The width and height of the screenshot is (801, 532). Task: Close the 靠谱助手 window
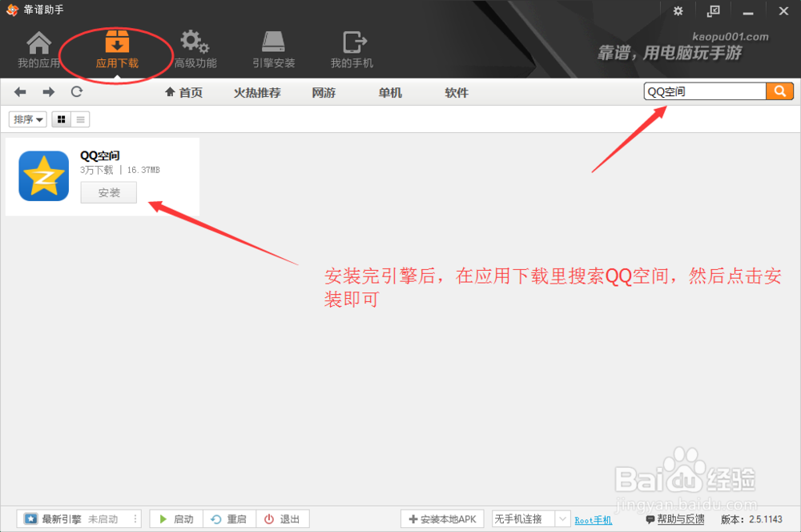(783, 10)
